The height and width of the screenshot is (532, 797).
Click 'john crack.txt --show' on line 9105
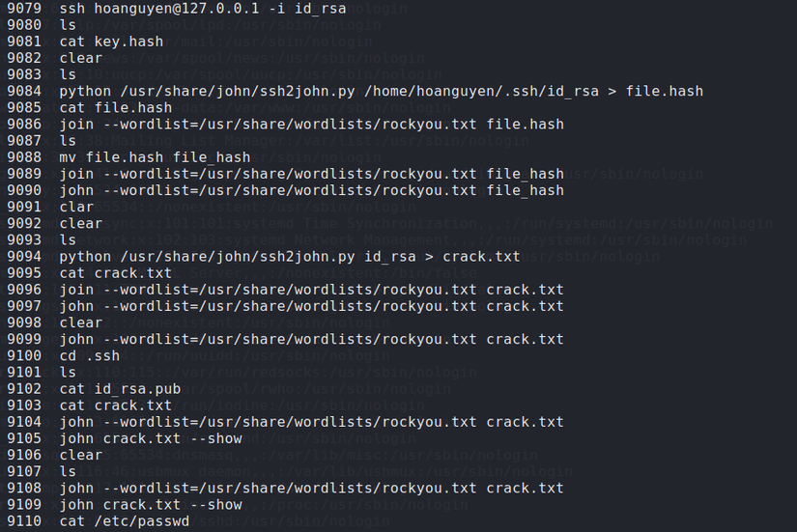(x=151, y=438)
